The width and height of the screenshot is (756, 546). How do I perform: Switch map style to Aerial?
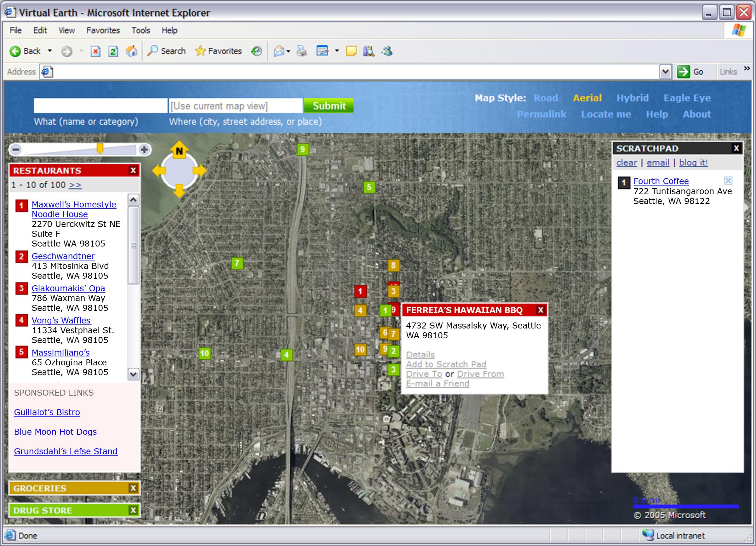587,98
